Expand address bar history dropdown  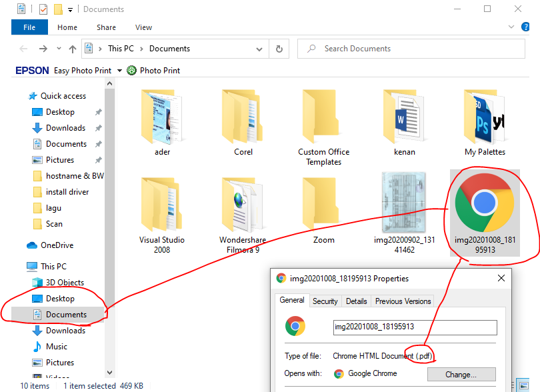tap(259, 49)
